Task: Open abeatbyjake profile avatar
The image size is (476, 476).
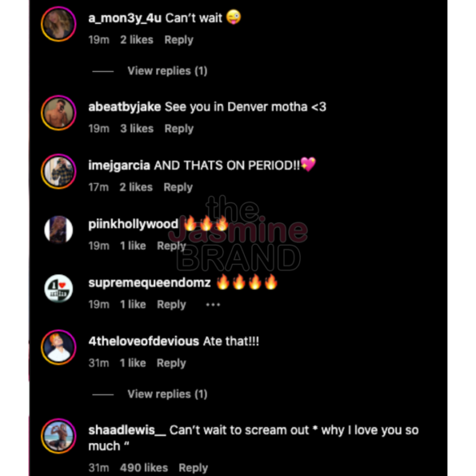Action: pos(58,113)
